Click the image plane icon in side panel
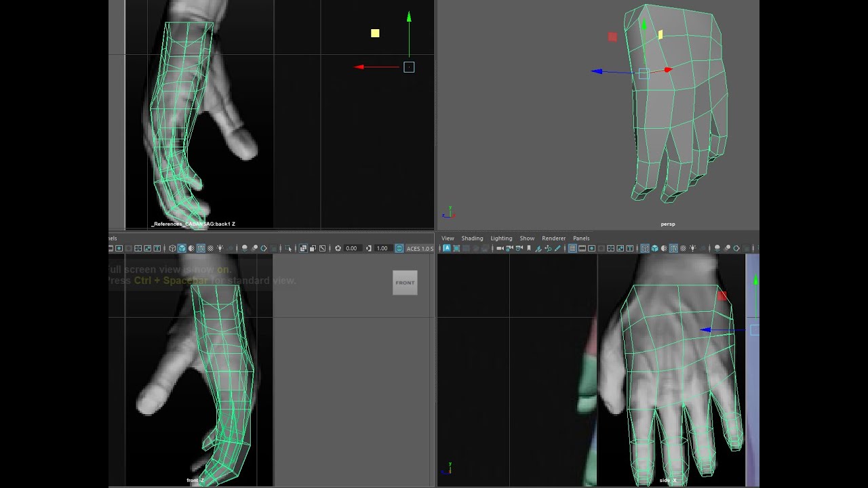 point(538,248)
